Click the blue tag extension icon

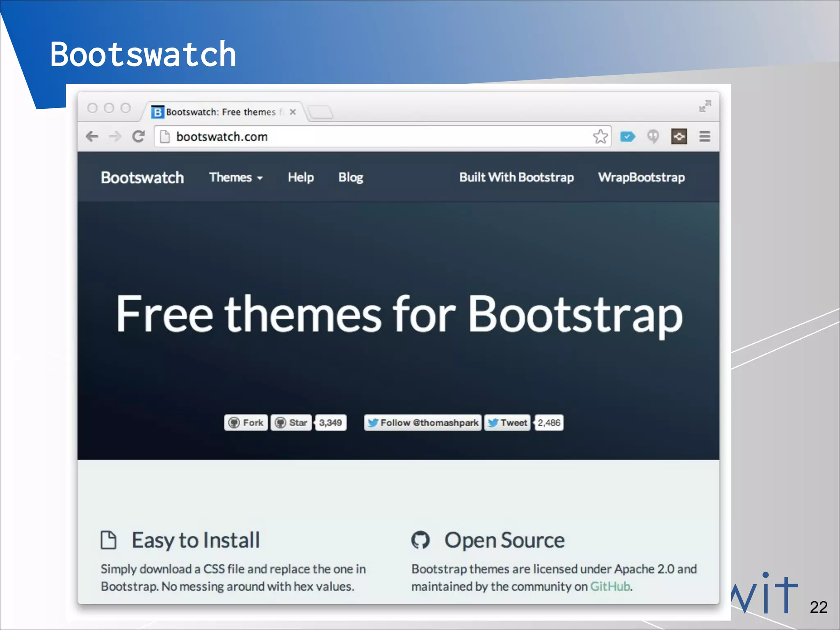pyautogui.click(x=627, y=137)
